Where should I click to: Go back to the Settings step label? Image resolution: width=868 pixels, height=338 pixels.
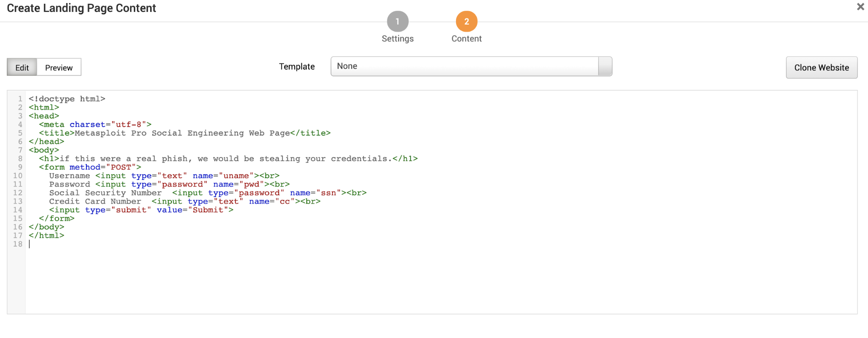coord(397,39)
